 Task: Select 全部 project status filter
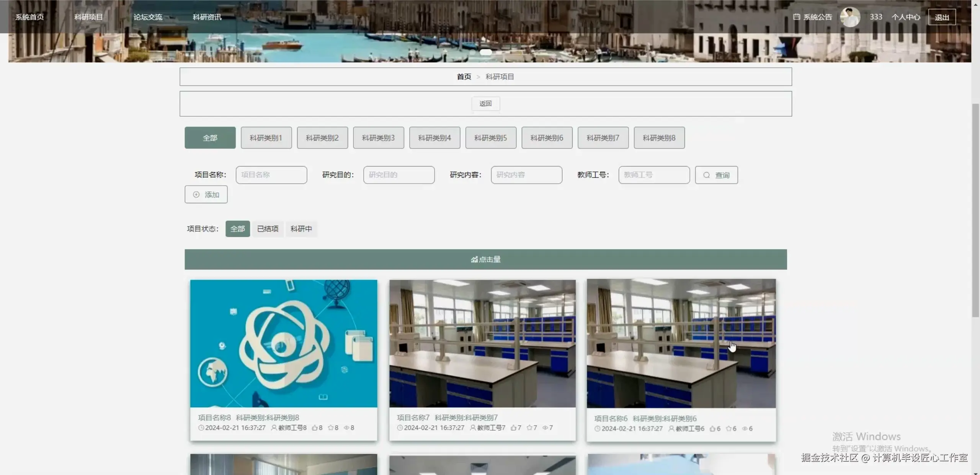pyautogui.click(x=237, y=229)
